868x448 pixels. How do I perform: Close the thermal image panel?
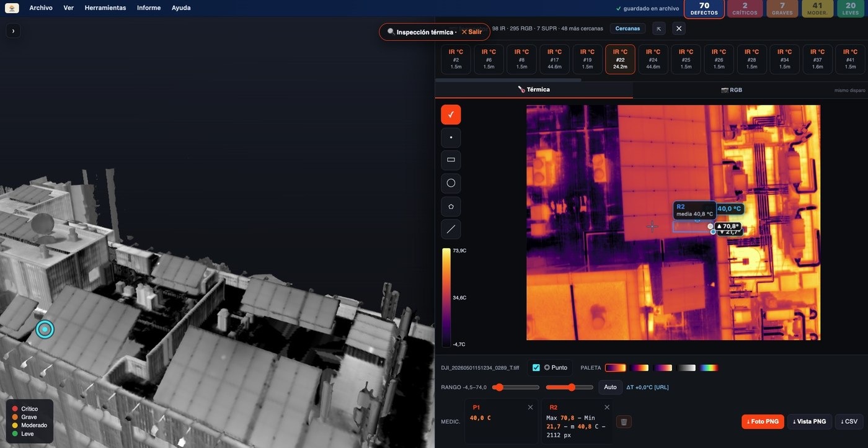click(x=679, y=29)
